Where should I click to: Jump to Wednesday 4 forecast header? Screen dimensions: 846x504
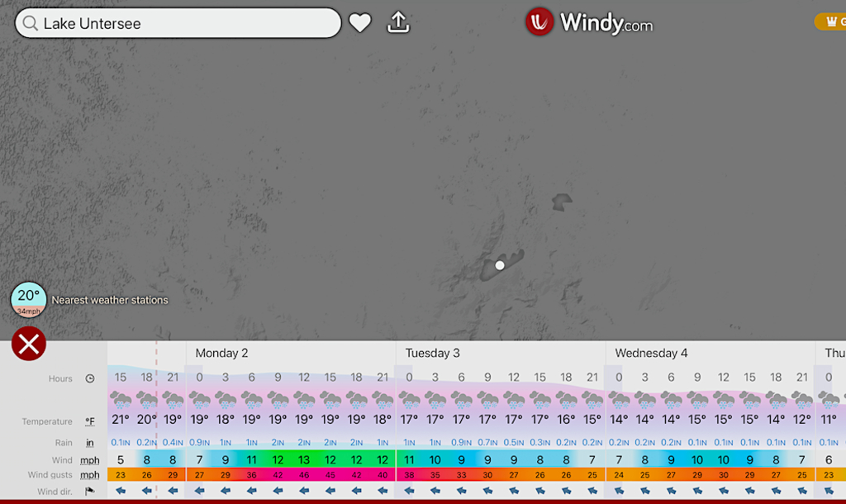[651, 353]
